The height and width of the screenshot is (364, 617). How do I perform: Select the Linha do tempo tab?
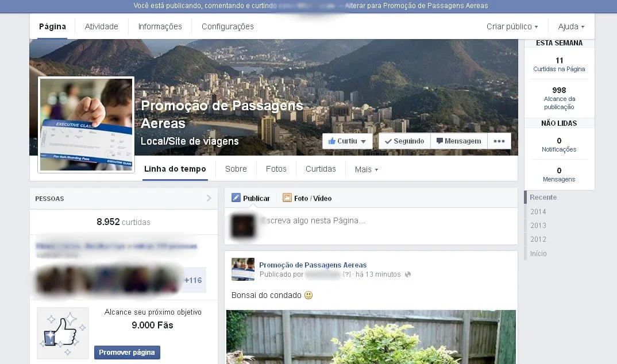point(175,169)
